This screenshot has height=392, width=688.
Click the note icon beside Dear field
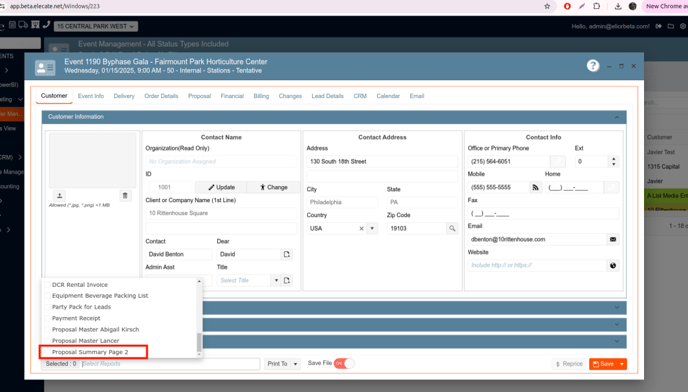(x=287, y=254)
